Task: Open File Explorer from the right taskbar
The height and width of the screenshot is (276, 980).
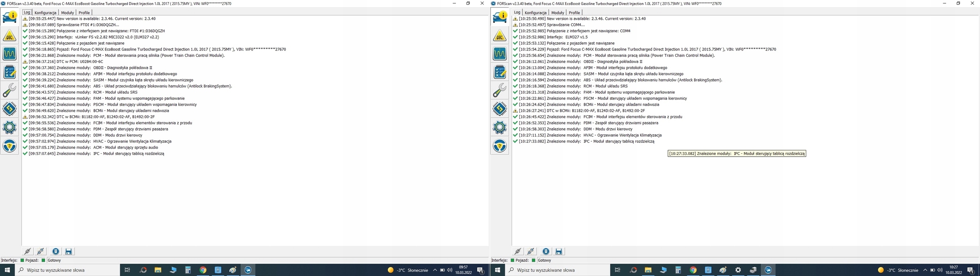Action: click(x=648, y=270)
